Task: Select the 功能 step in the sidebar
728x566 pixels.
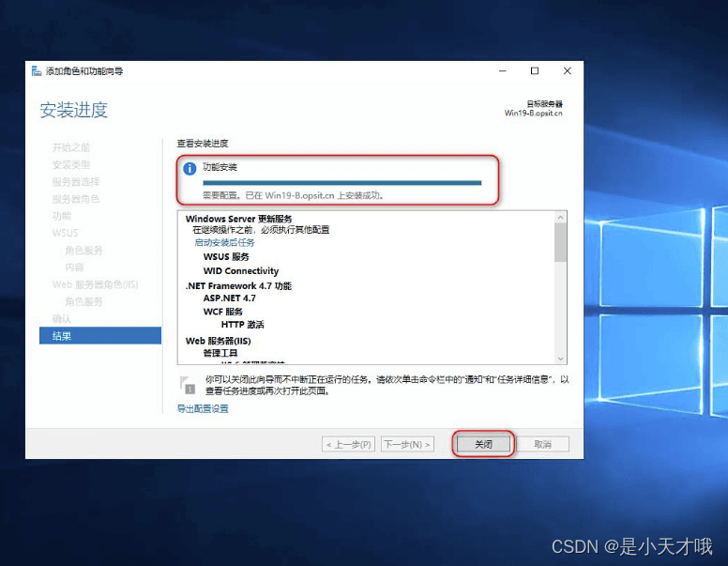Action: click(x=61, y=216)
